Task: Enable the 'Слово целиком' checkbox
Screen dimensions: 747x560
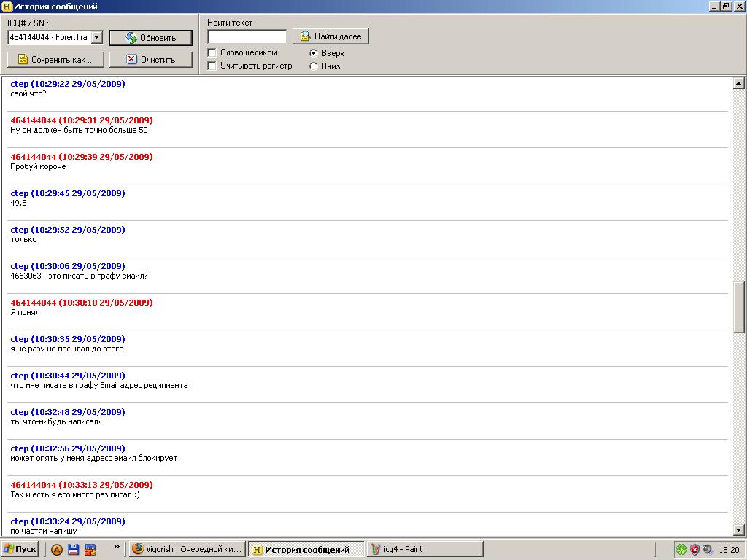Action: (212, 52)
